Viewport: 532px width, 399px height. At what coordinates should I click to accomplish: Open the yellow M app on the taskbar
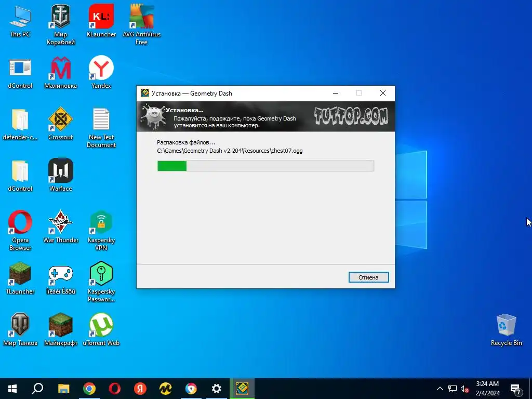166,389
